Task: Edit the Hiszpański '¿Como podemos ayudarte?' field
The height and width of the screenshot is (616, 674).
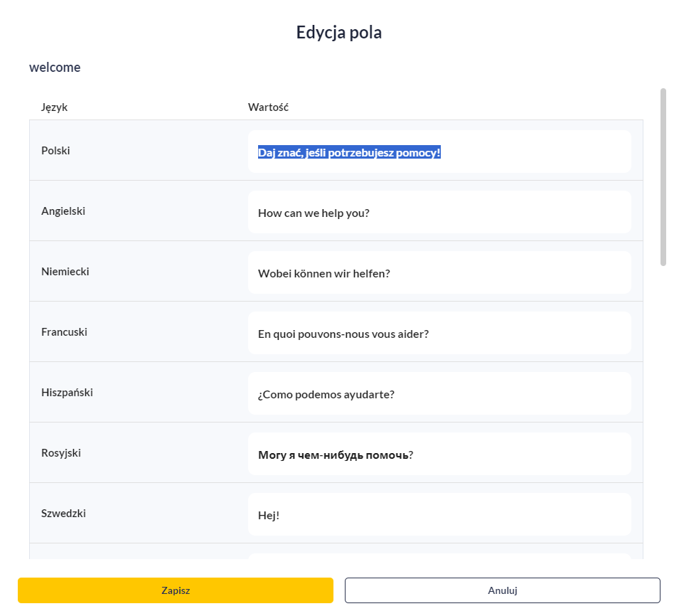Action: [x=439, y=393]
